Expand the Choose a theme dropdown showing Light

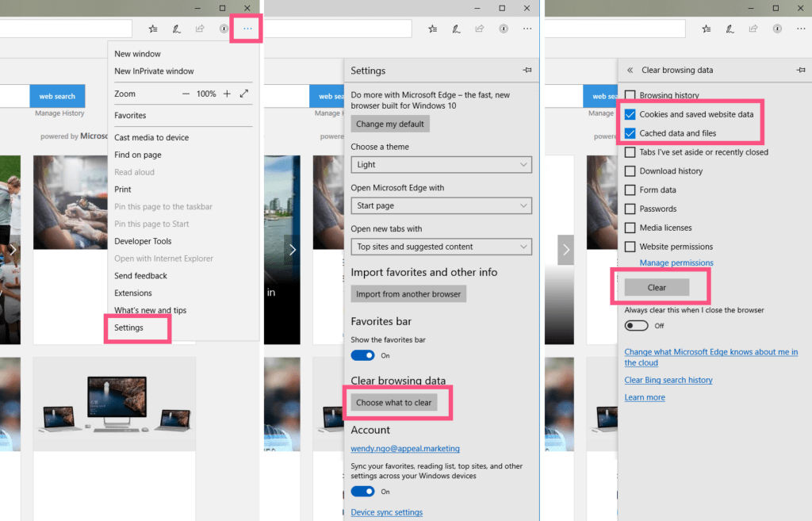pyautogui.click(x=441, y=165)
